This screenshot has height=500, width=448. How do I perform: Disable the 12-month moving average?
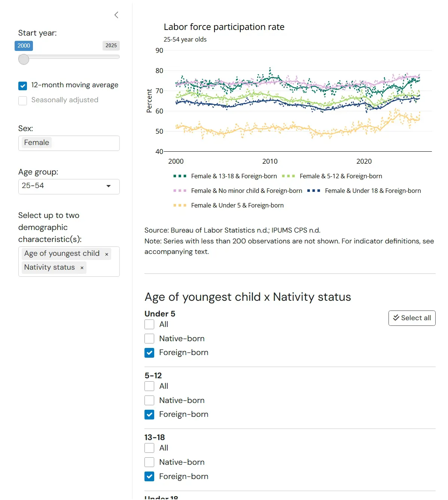pos(22,85)
